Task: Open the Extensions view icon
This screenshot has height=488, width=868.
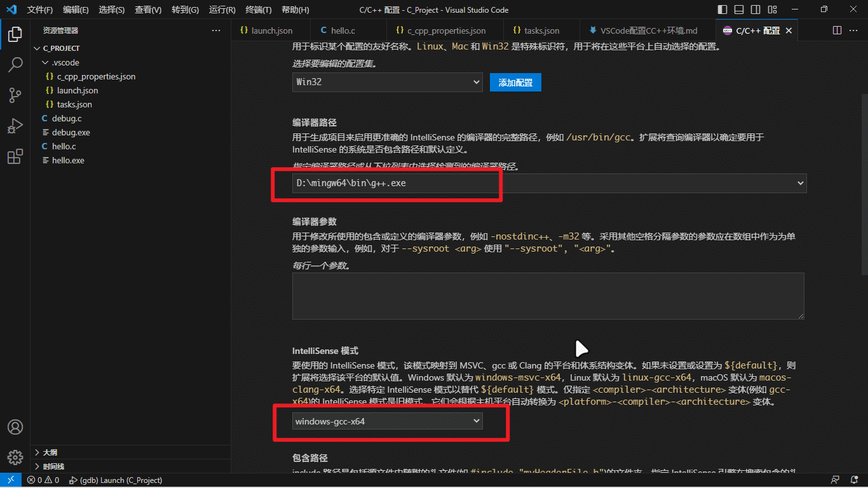Action: click(x=15, y=156)
